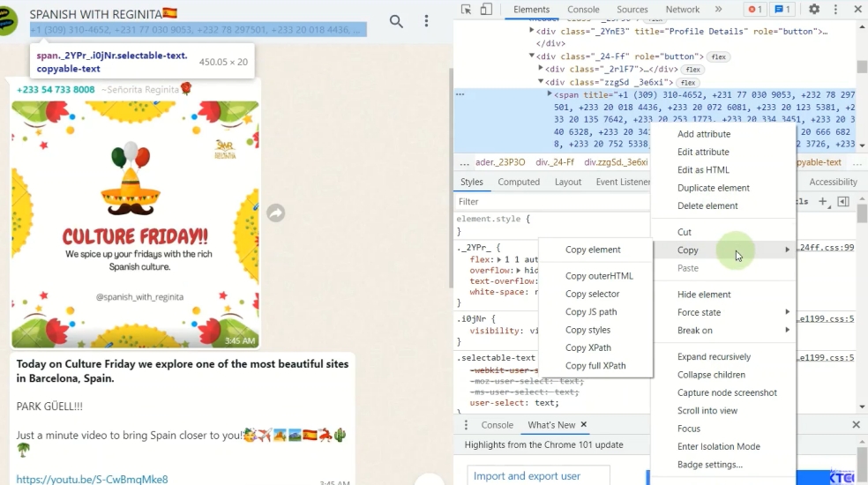This screenshot has height=485, width=868.
Task: Click the new style rule plus icon
Action: [x=824, y=202]
